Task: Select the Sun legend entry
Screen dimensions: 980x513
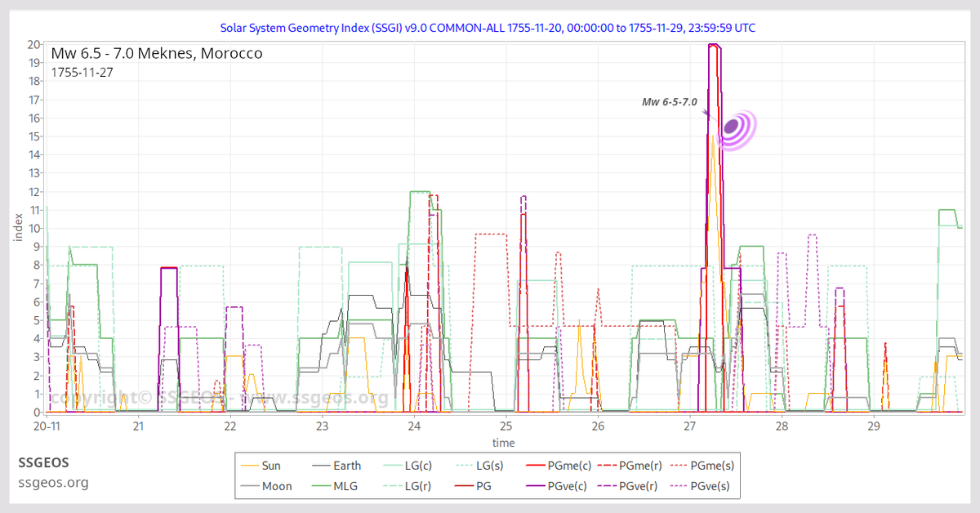Action: pos(261,466)
